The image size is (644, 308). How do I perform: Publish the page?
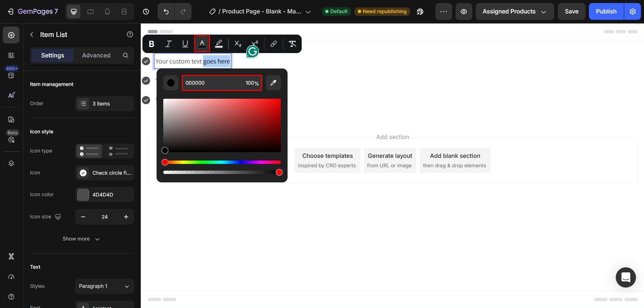[x=606, y=11]
